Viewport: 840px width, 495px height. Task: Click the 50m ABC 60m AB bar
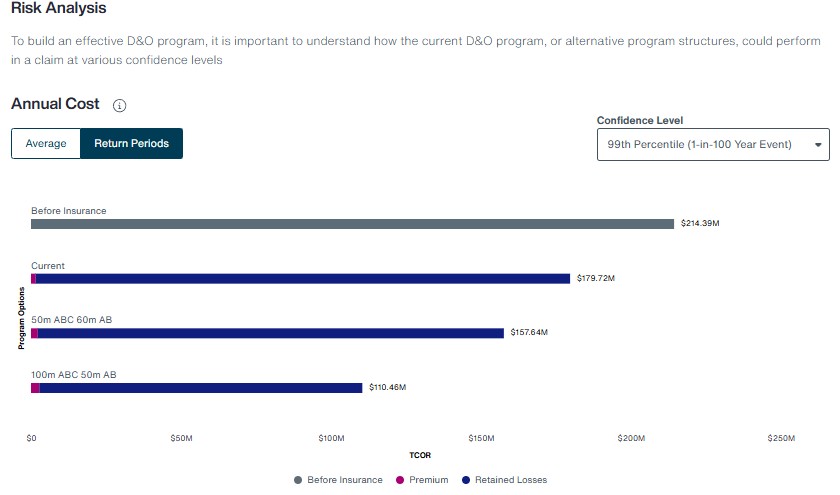click(x=267, y=333)
